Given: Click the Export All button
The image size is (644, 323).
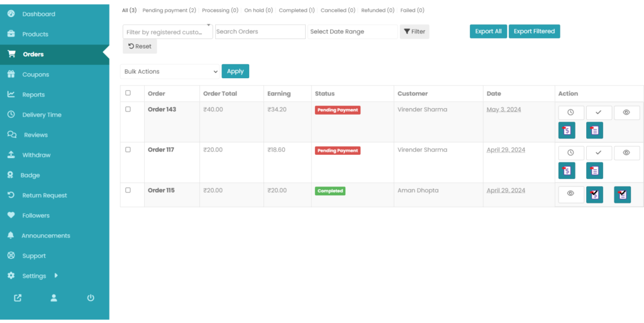Looking at the screenshot, I should point(488,31).
